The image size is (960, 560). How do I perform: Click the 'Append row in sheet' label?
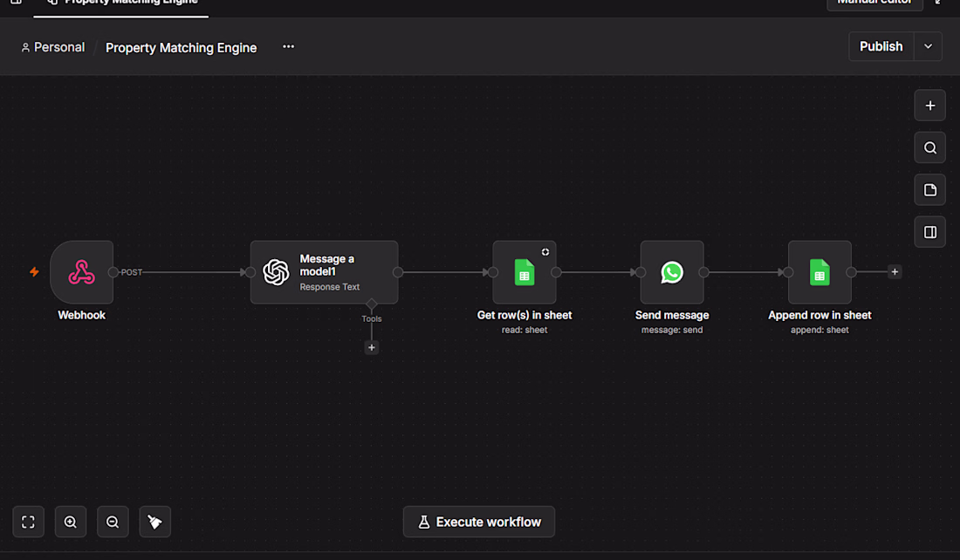tap(819, 315)
